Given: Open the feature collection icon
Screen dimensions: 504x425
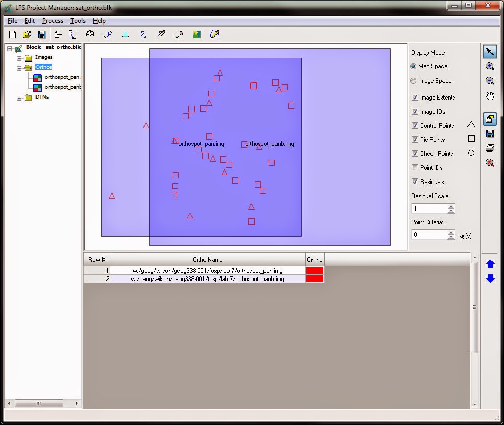Looking at the screenshot, I should tap(214, 34).
